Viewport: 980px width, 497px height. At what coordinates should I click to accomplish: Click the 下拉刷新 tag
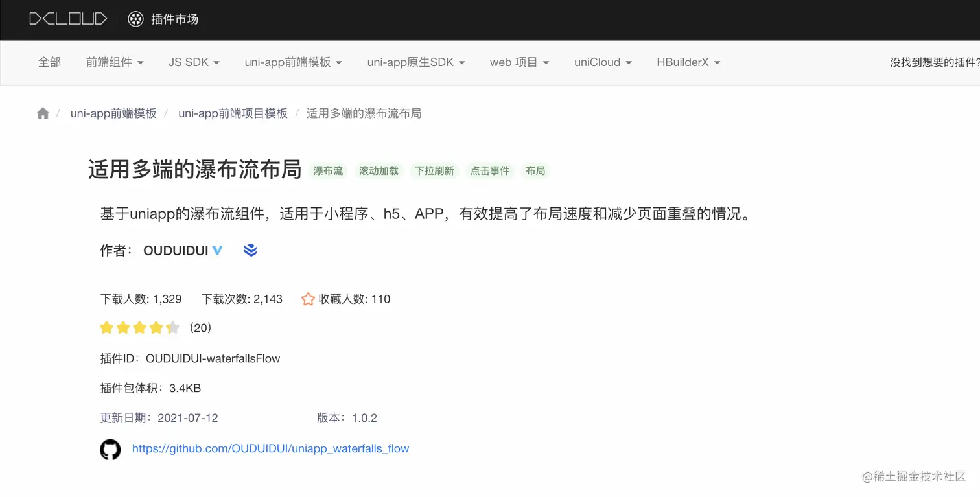click(434, 171)
